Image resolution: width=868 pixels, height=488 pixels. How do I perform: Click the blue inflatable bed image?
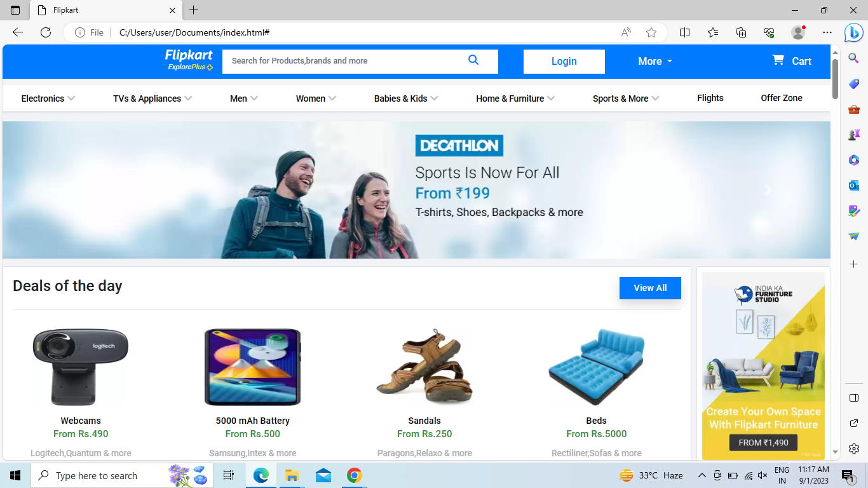pyautogui.click(x=596, y=367)
